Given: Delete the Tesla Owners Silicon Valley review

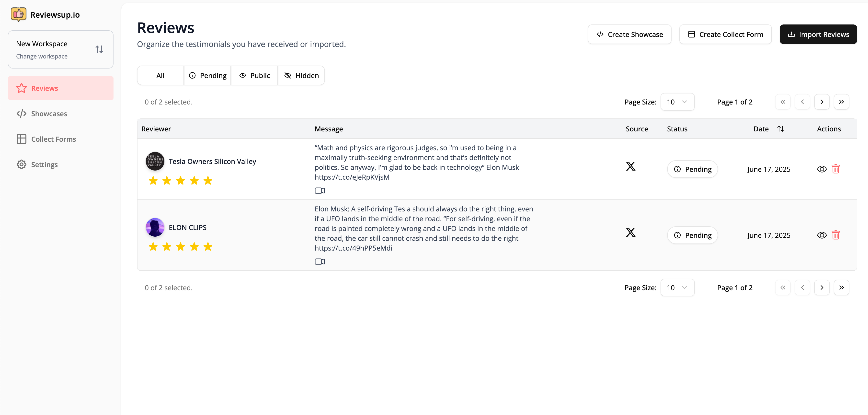Looking at the screenshot, I should click(836, 169).
